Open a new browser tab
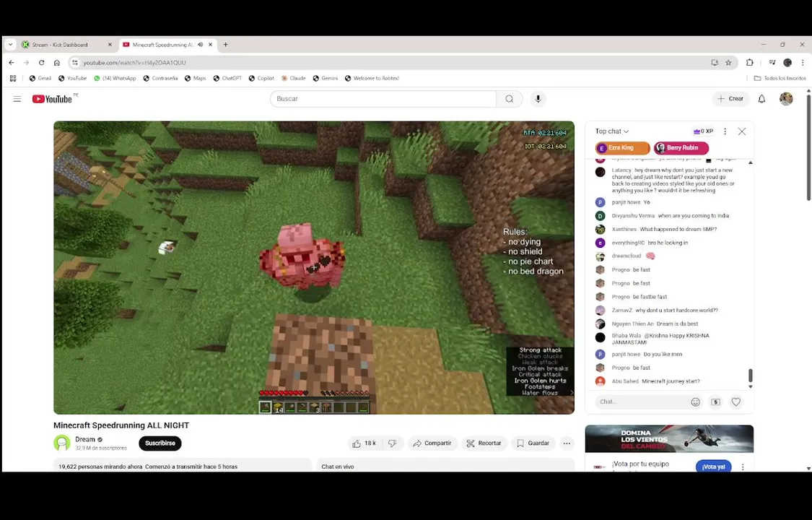Image resolution: width=812 pixels, height=520 pixels. (x=225, y=45)
